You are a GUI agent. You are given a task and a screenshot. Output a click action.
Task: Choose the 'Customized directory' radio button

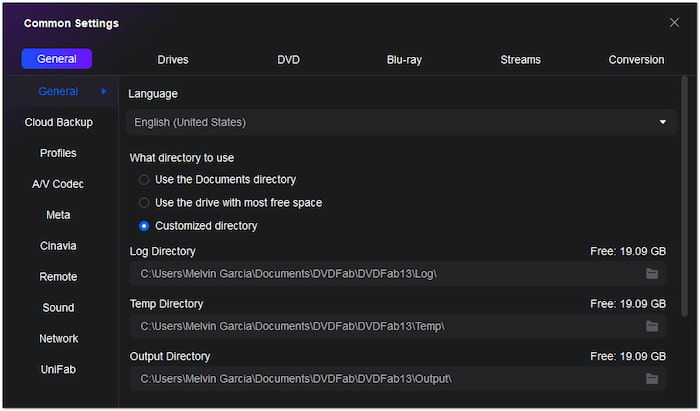(144, 226)
